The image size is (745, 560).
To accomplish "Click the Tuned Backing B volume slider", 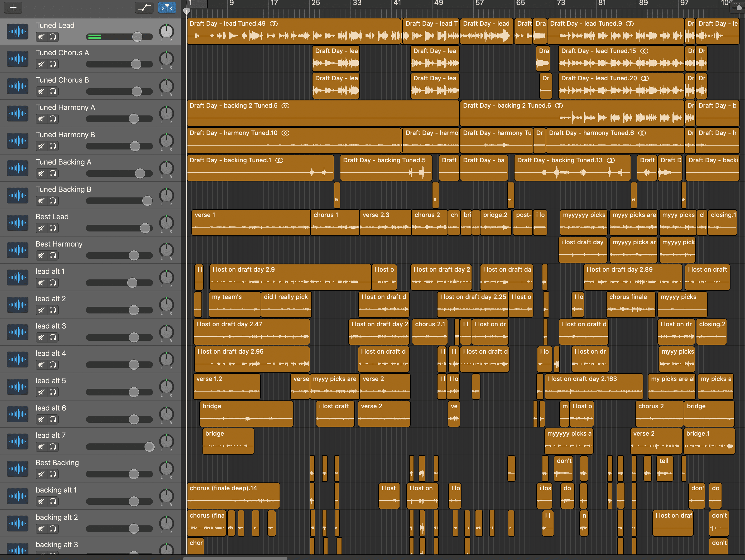I will coord(119,201).
